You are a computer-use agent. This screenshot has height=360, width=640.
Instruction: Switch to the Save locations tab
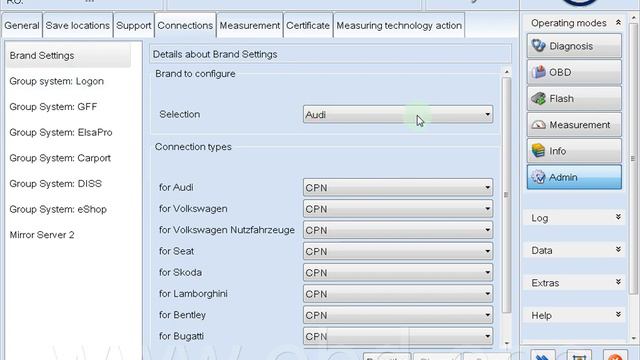[x=78, y=25]
